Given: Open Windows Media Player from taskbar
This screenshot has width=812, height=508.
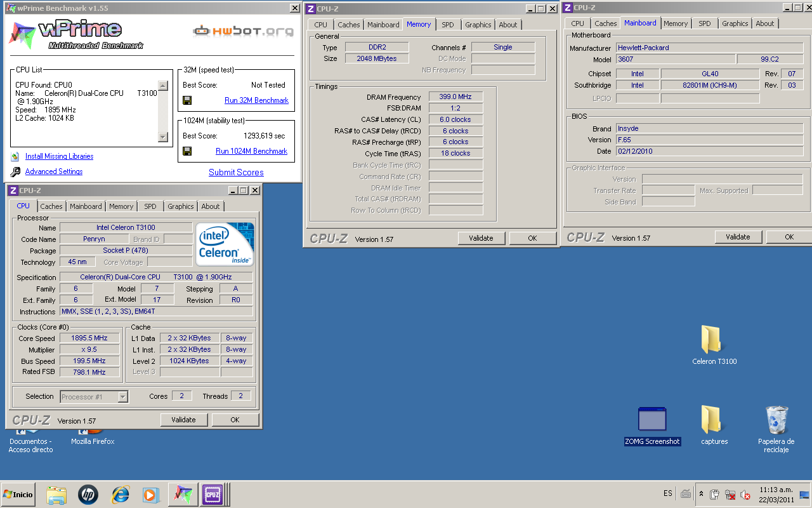Looking at the screenshot, I should (150, 494).
